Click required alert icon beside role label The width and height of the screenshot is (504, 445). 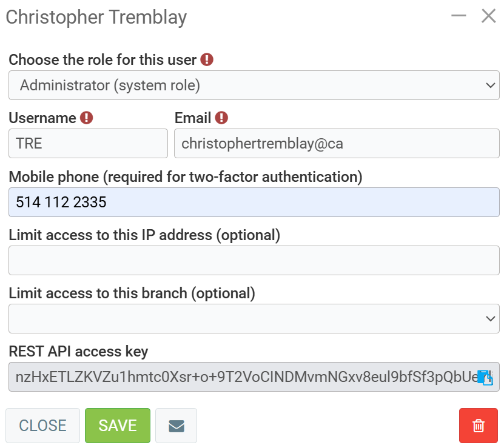(x=207, y=60)
